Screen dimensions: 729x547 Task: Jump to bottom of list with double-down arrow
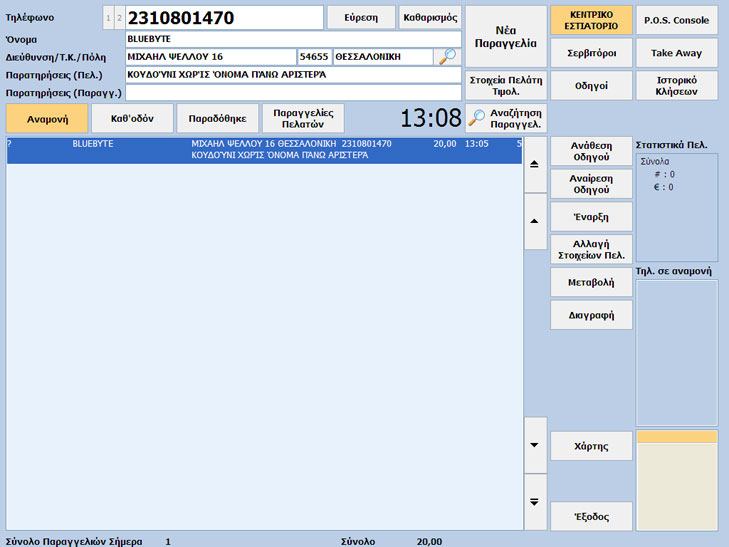click(535, 501)
